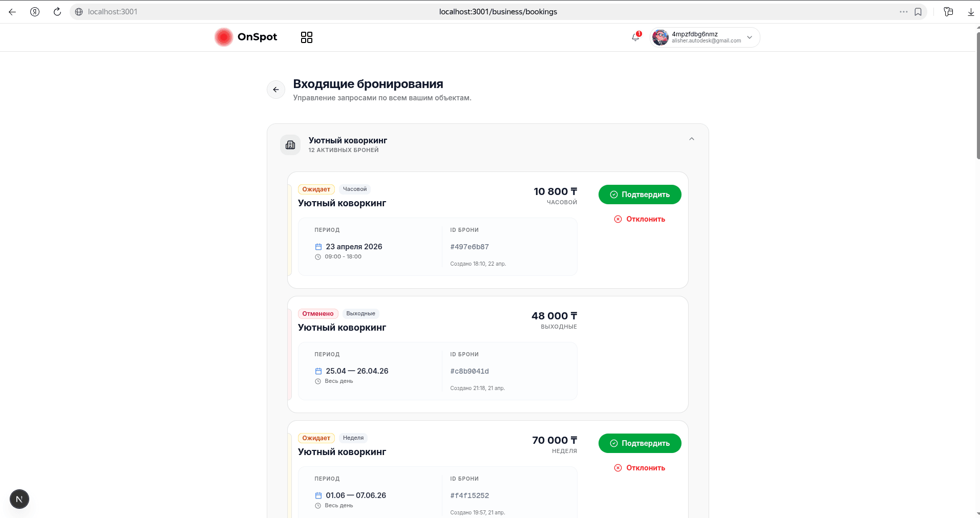980x518 pixels.
Task: Click the 23 апреля 2026 date
Action: tap(354, 247)
